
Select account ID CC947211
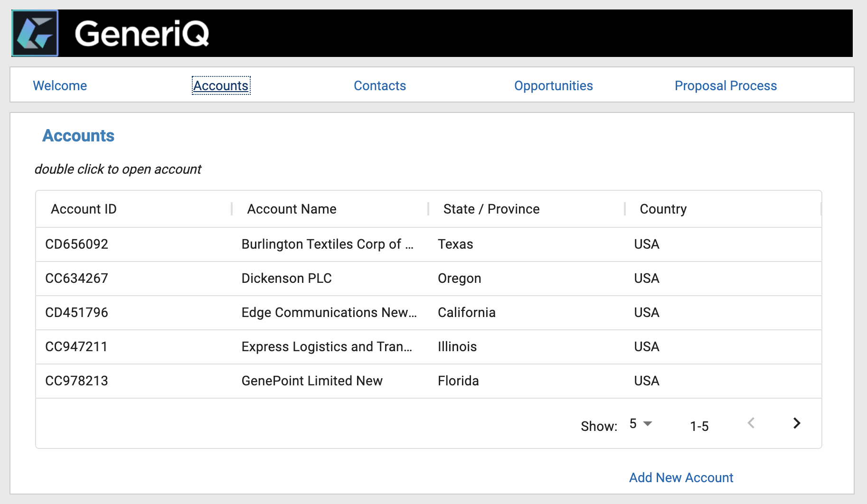(x=76, y=346)
